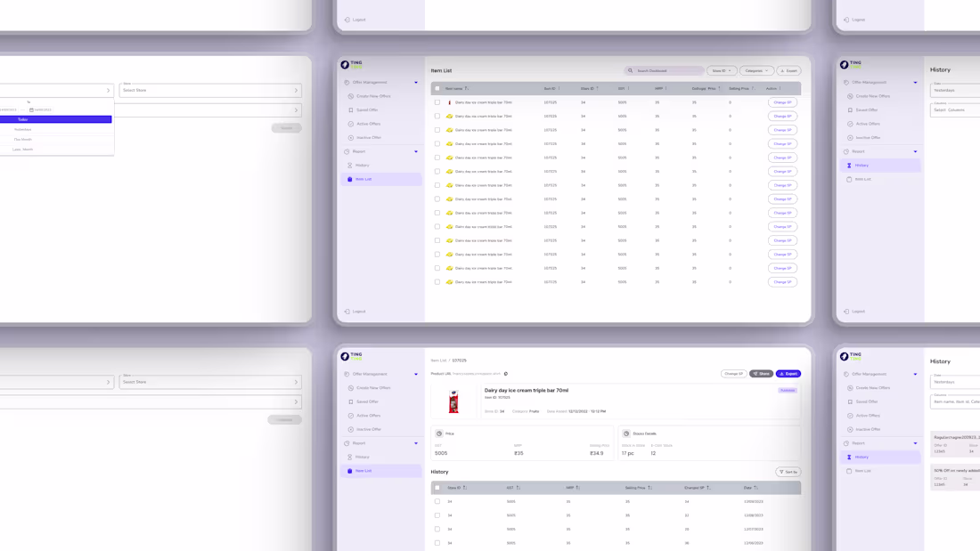The width and height of the screenshot is (980, 551).
Task: Click ice cream product image on item detail screen
Action: point(453,401)
